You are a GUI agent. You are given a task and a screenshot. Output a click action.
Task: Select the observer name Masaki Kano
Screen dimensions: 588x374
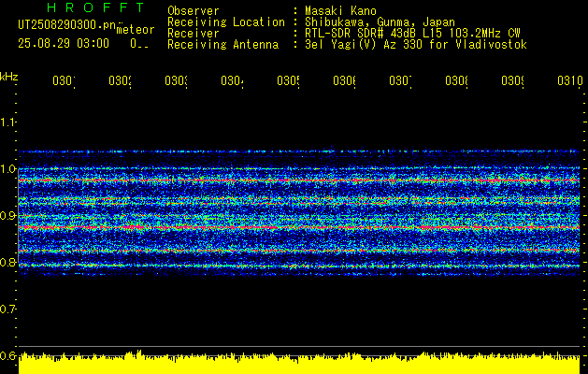click(x=340, y=10)
